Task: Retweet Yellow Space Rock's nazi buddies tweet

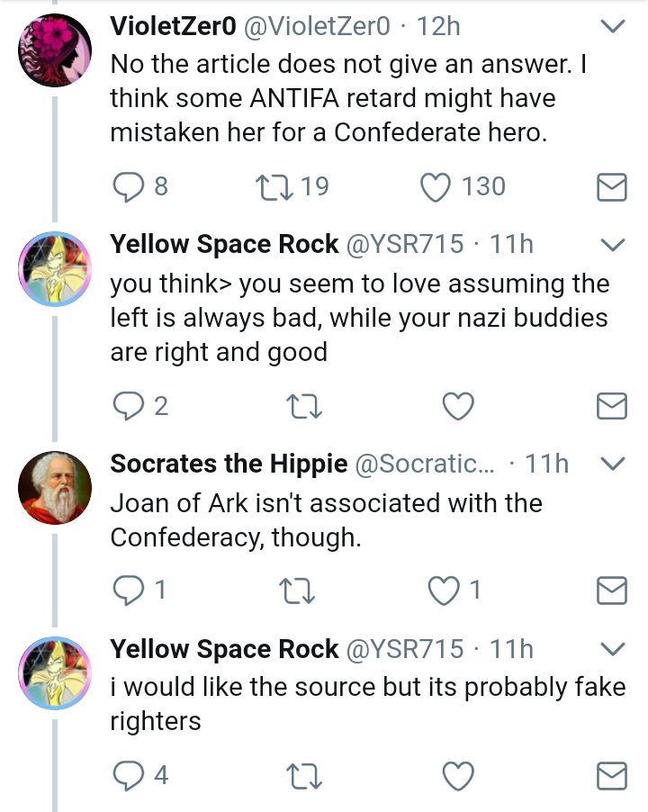Action: click(x=304, y=405)
